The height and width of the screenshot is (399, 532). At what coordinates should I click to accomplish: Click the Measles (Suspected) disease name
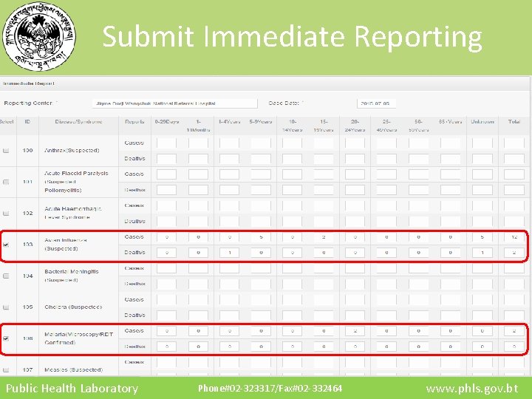pos(74,369)
